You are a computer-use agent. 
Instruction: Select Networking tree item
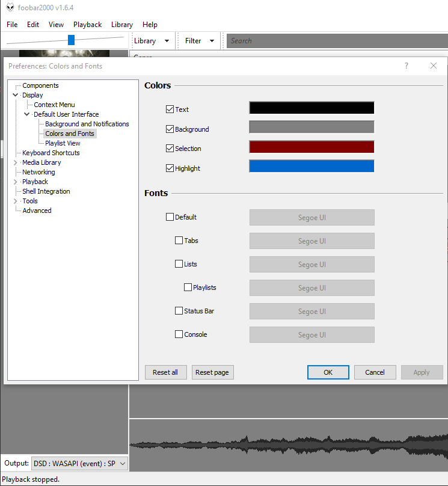pyautogui.click(x=38, y=172)
